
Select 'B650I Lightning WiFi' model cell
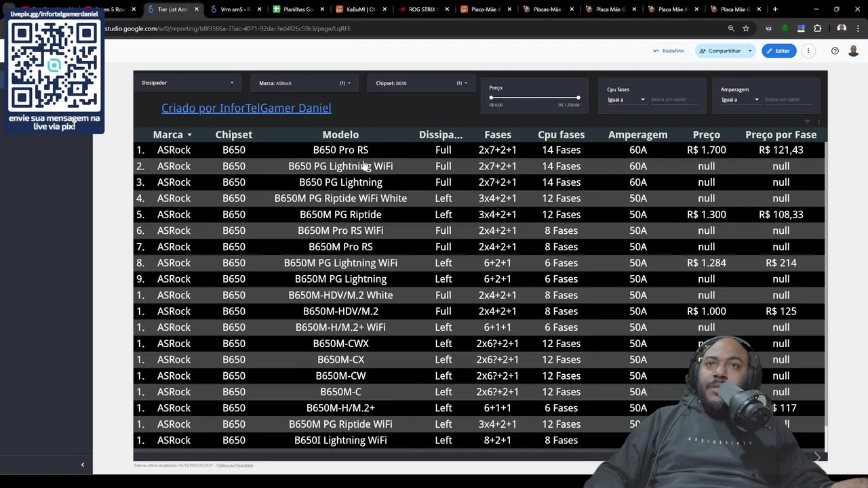click(340, 441)
